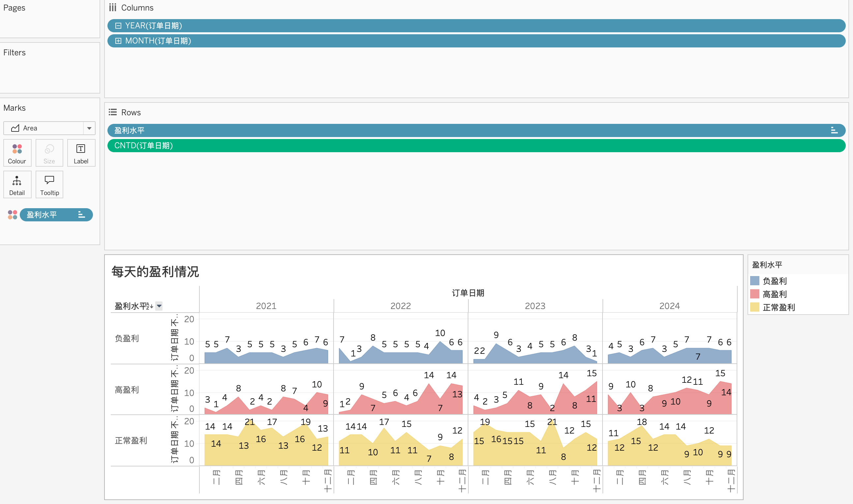
Task: Click the 2022 year column header
Action: 400,306
